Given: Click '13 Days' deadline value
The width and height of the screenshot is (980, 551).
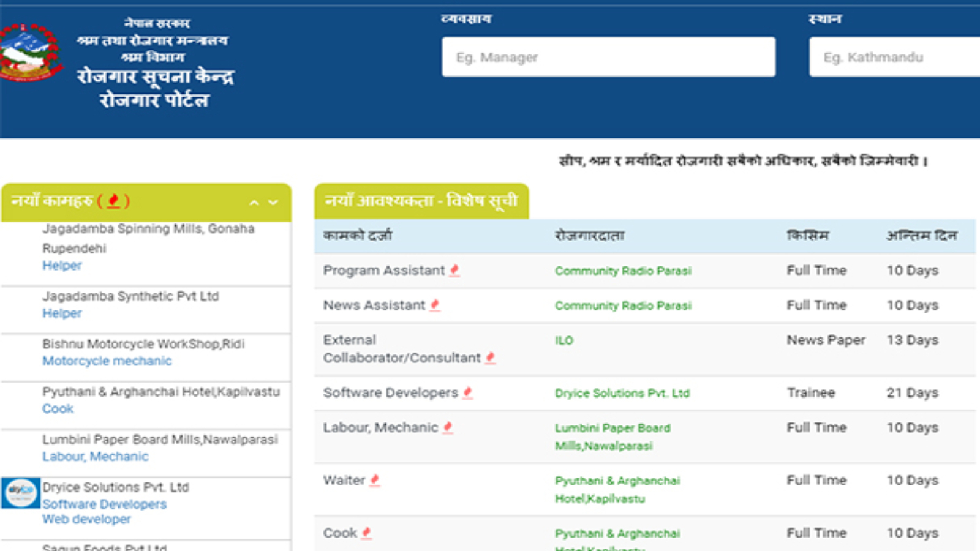Looking at the screenshot, I should [913, 340].
